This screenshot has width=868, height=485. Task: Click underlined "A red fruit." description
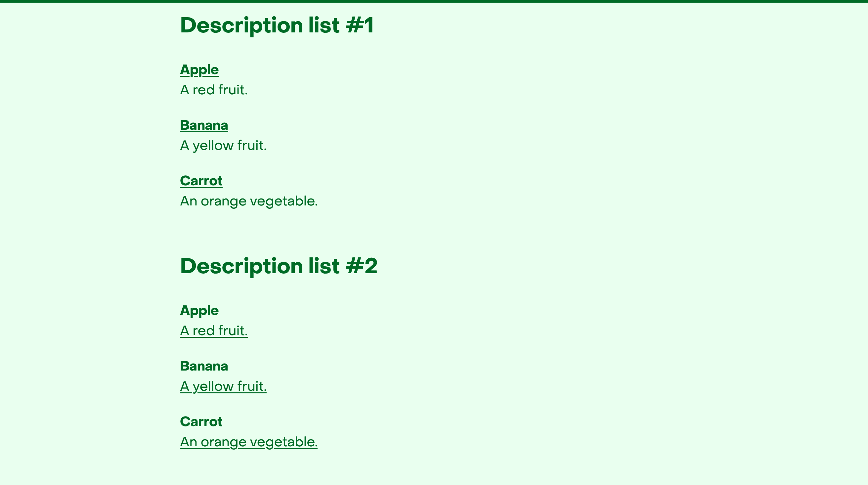214,331
